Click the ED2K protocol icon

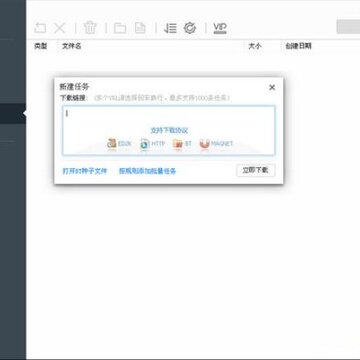[x=111, y=144]
